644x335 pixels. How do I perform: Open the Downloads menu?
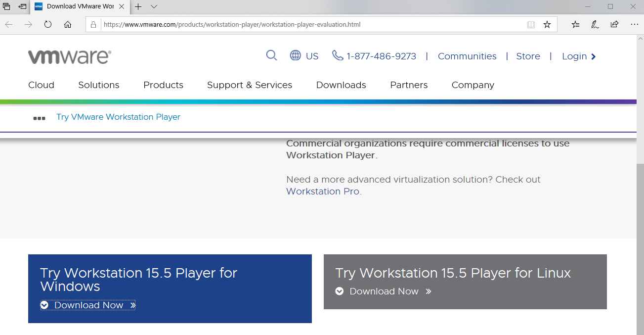click(x=341, y=85)
